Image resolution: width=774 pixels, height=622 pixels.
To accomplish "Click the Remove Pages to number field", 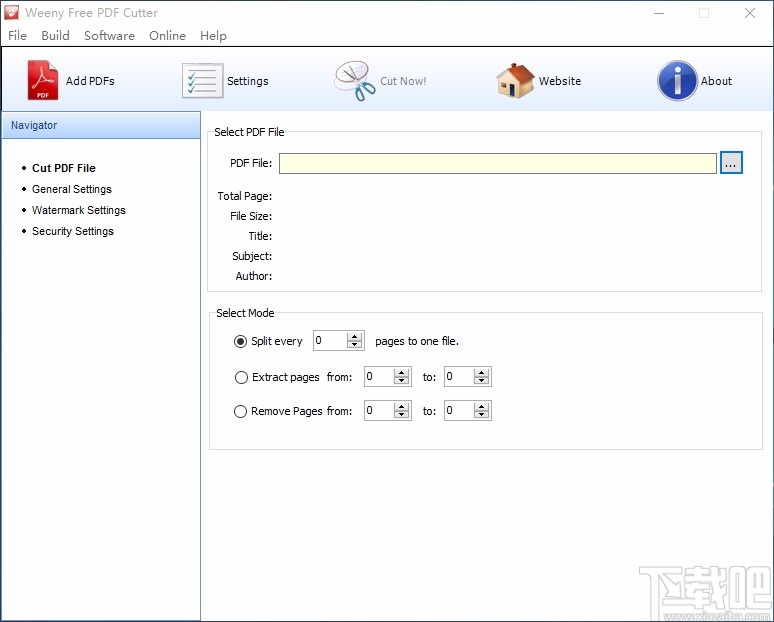I will pyautogui.click(x=459, y=411).
